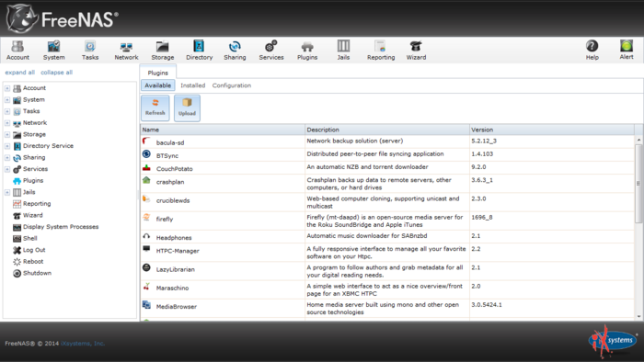Sort by the Description column header

[x=387, y=130]
